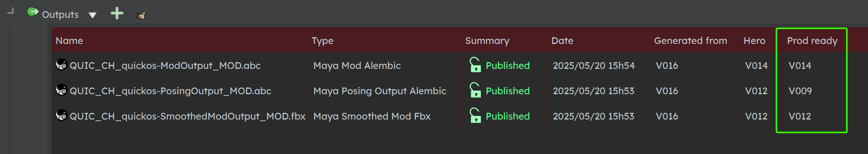Click the Maya icon beside SmoothedModOutput_MOD.fbx
Image resolution: width=868 pixels, height=154 pixels.
click(x=61, y=115)
